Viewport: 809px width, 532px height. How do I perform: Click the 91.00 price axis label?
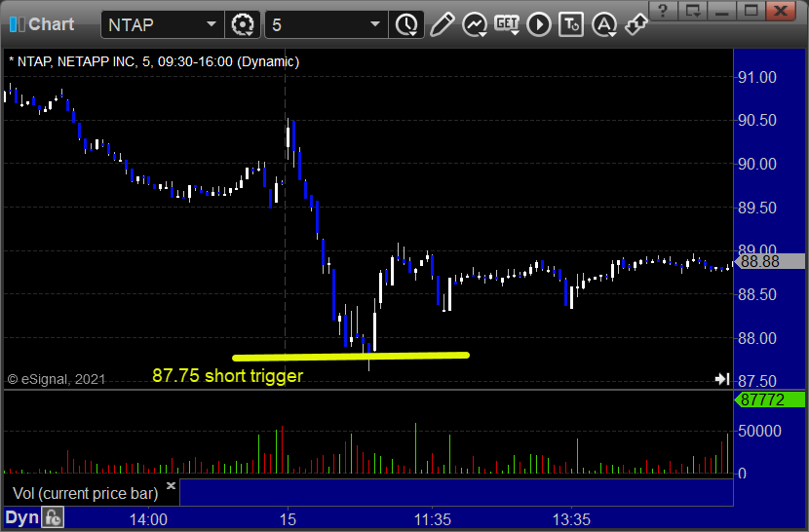click(x=757, y=77)
